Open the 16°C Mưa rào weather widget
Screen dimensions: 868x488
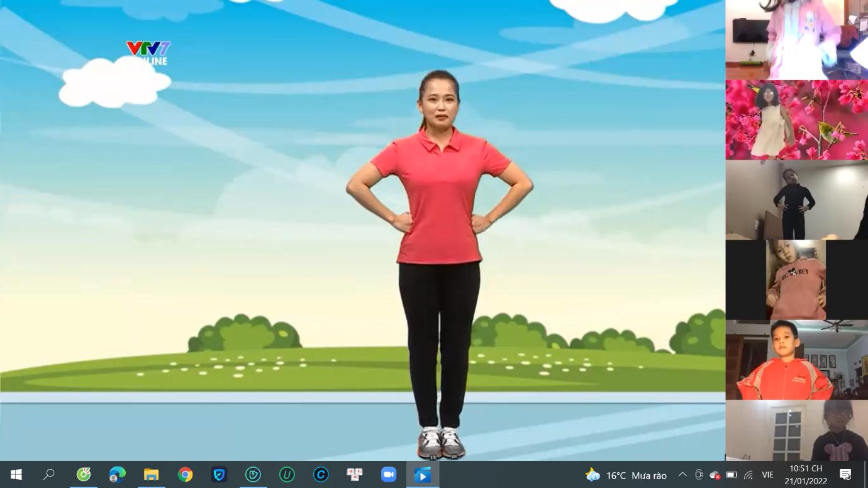pos(626,475)
